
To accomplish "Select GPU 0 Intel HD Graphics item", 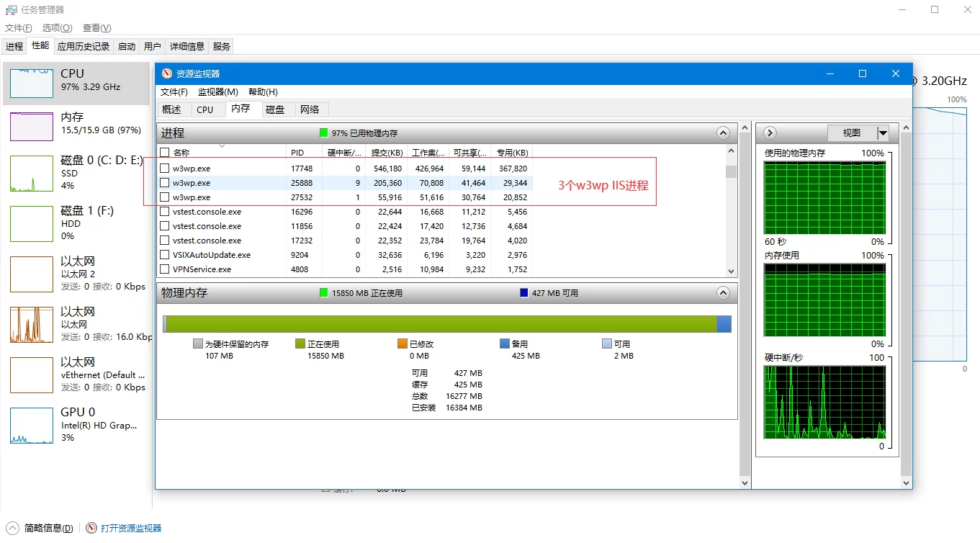I will tap(76, 425).
